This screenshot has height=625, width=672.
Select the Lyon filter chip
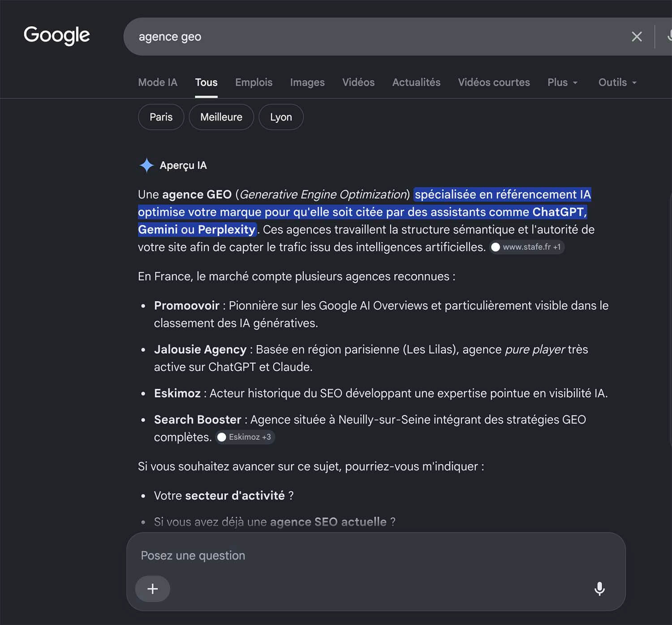click(281, 117)
